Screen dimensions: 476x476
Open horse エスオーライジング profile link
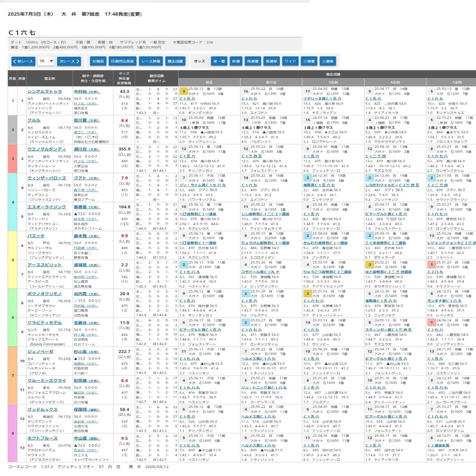tap(46, 207)
